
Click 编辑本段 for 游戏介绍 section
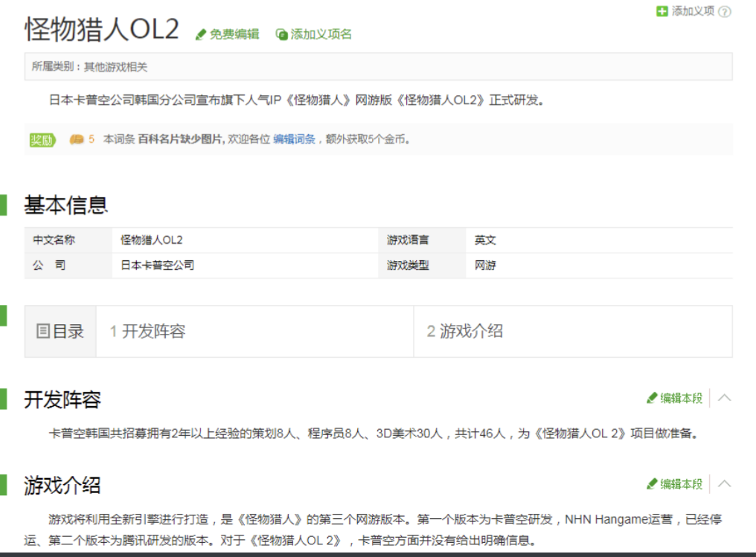674,484
